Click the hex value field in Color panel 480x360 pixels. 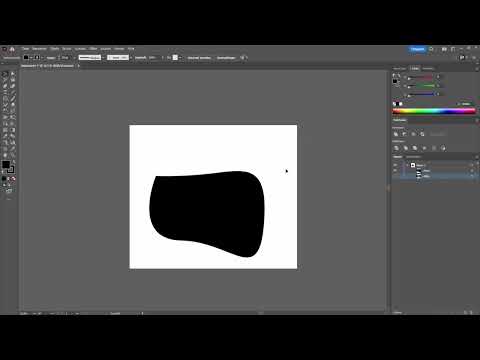pos(466,104)
